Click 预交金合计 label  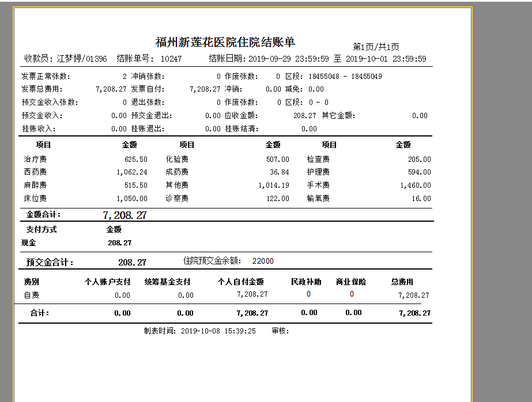[x=50, y=263]
